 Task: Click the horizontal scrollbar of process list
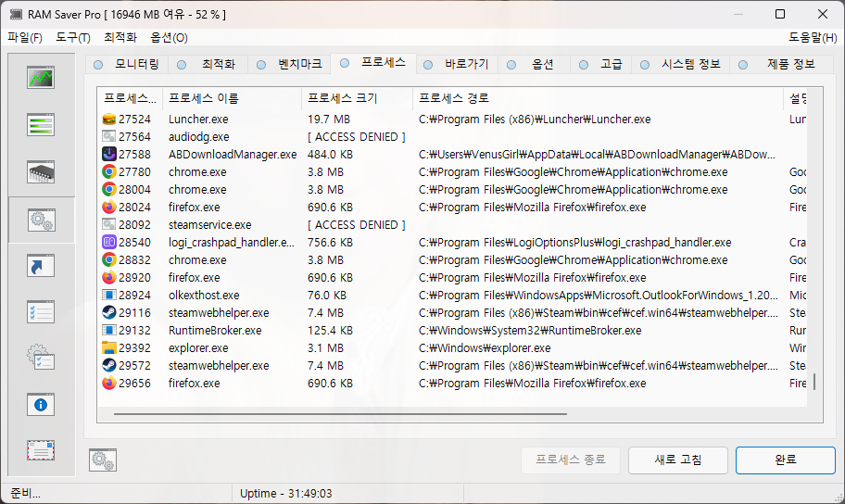pos(340,414)
